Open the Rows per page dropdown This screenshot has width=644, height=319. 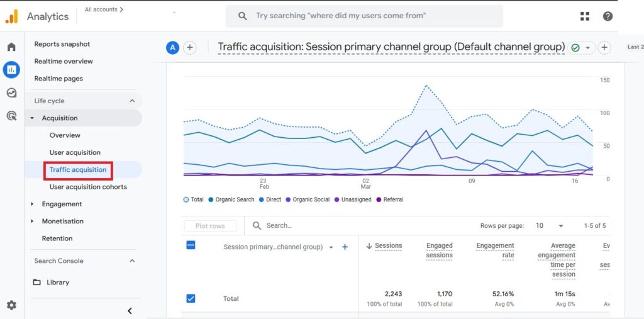point(549,225)
